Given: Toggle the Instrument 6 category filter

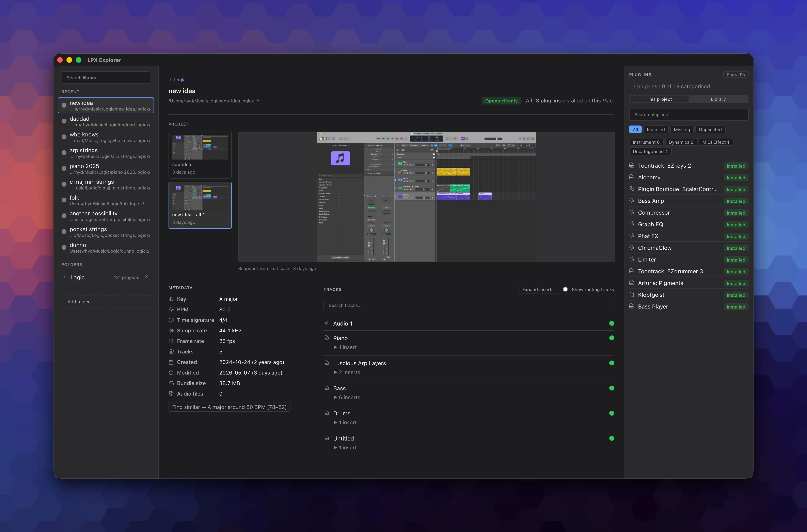Looking at the screenshot, I should [x=646, y=142].
